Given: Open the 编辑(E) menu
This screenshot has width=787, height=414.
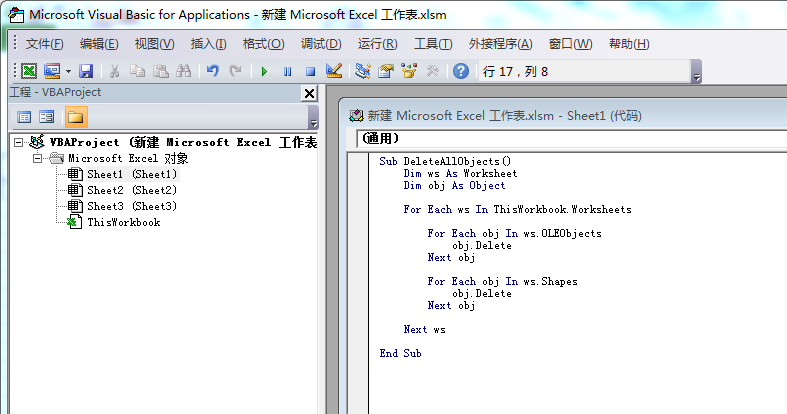Looking at the screenshot, I should click(x=99, y=44).
